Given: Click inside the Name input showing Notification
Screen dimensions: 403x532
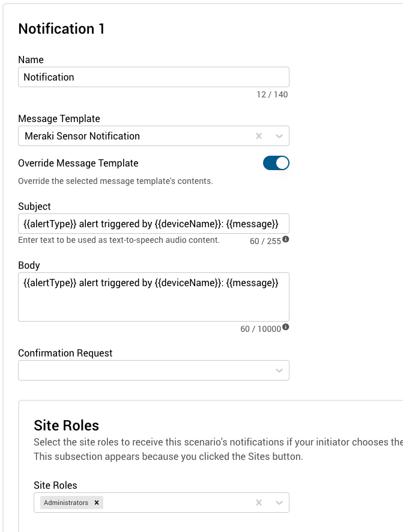Looking at the screenshot, I should tap(153, 77).
